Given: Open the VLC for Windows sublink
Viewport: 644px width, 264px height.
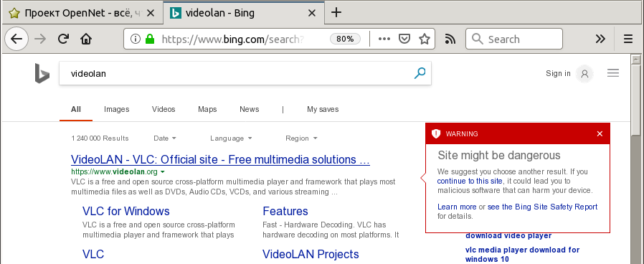Looking at the screenshot, I should (126, 211).
